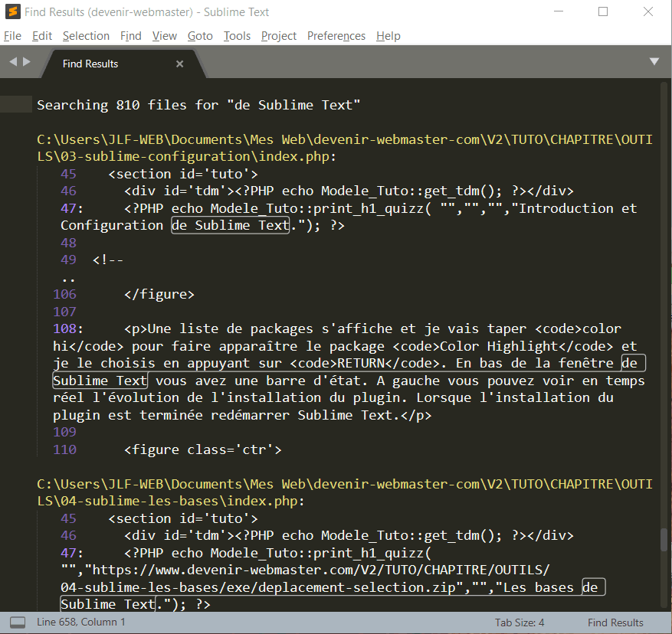Open the Tools menu
This screenshot has width=672, height=634.
(237, 36)
